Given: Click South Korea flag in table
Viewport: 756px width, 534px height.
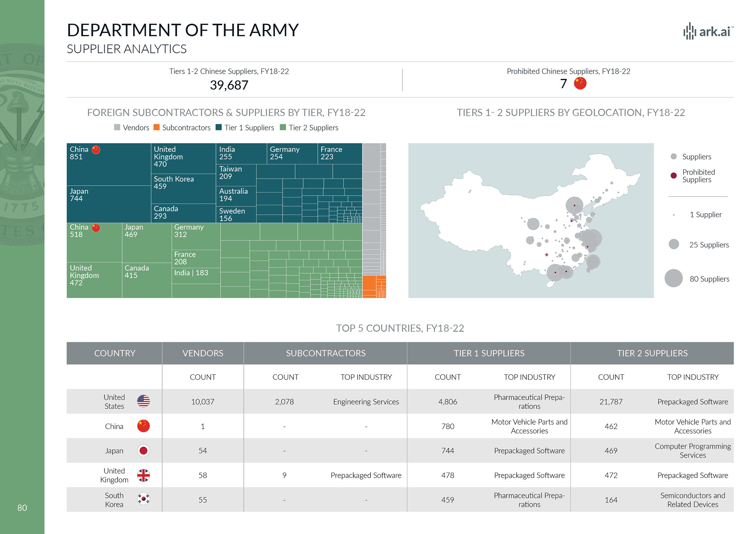Looking at the screenshot, I should (143, 499).
